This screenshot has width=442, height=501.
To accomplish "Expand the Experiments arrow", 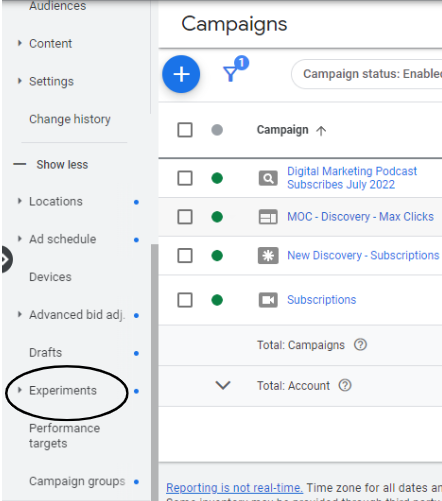I will point(20,390).
